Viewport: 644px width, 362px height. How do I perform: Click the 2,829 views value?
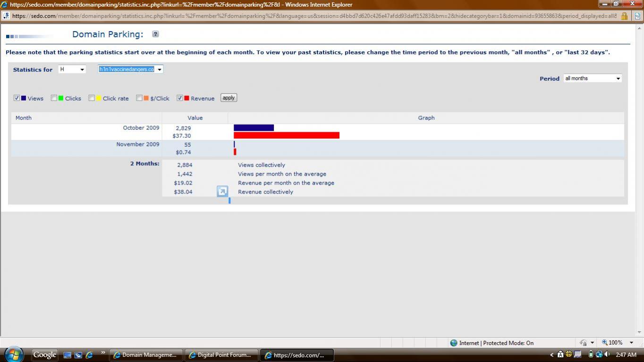click(183, 128)
